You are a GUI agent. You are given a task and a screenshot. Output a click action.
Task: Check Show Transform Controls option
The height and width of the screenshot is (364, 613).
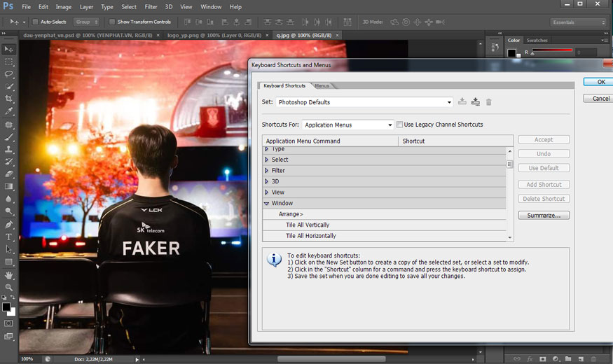click(112, 22)
